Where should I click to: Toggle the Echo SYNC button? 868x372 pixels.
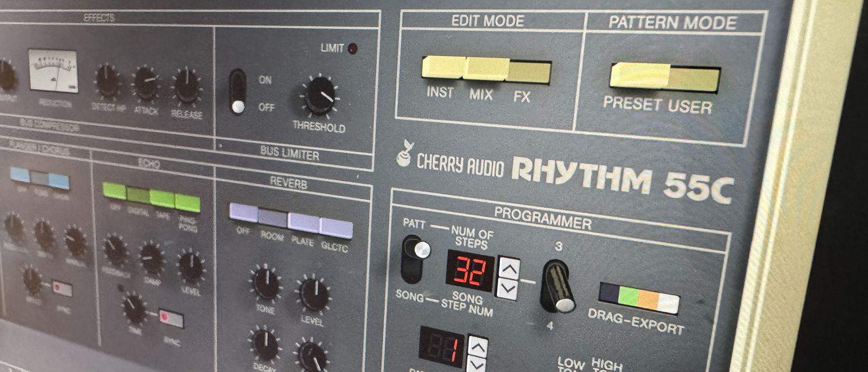(x=171, y=318)
